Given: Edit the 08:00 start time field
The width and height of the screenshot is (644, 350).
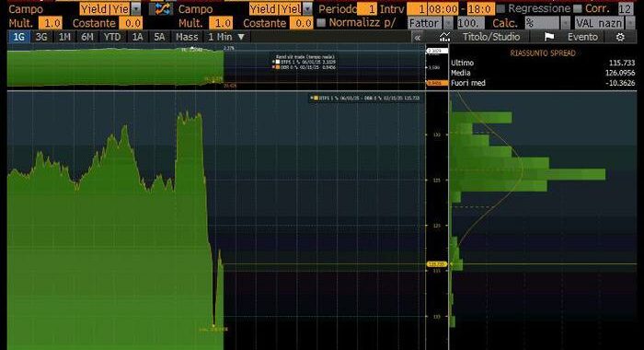Looking at the screenshot, I should pos(443,9).
